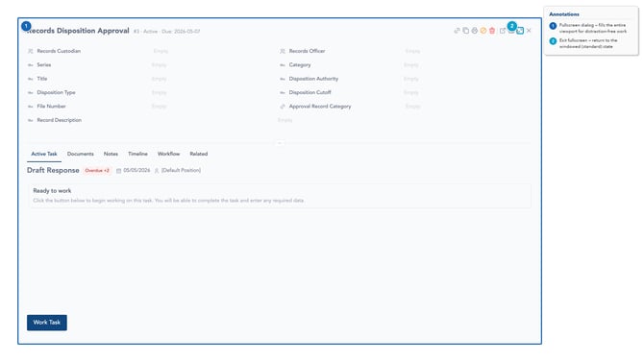The width and height of the screenshot is (644, 362).
Task: Click the Records Disposition Approval title
Action: tap(78, 31)
